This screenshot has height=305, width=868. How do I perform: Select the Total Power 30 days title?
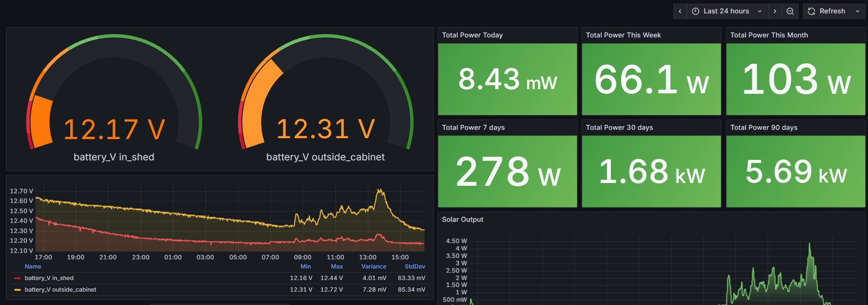pos(619,128)
